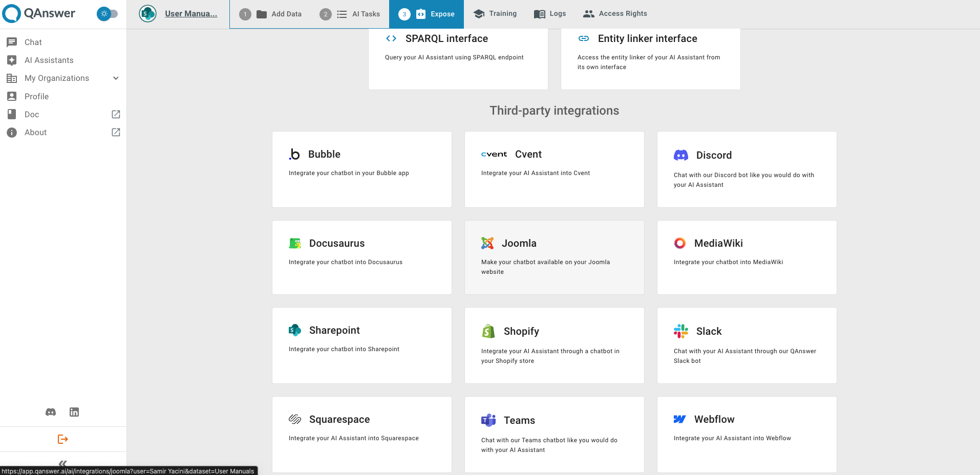
Task: Open the Entity linker interface card
Action: pyautogui.click(x=651, y=59)
